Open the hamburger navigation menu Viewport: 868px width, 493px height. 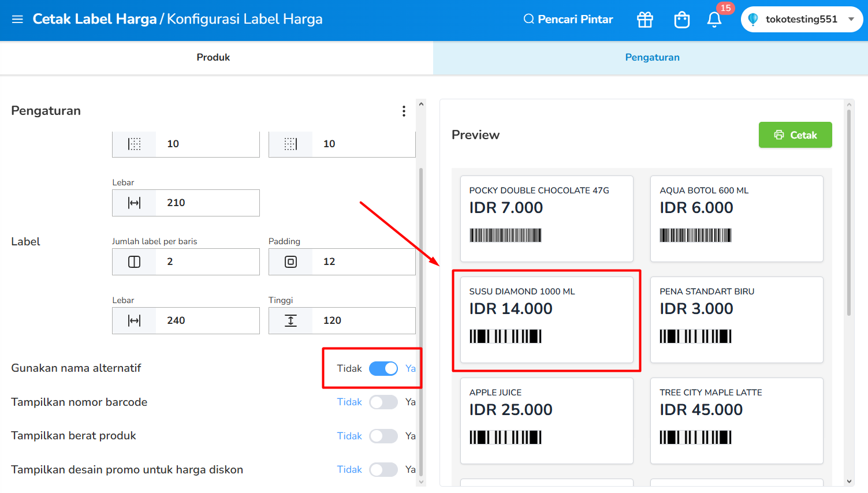(17, 19)
